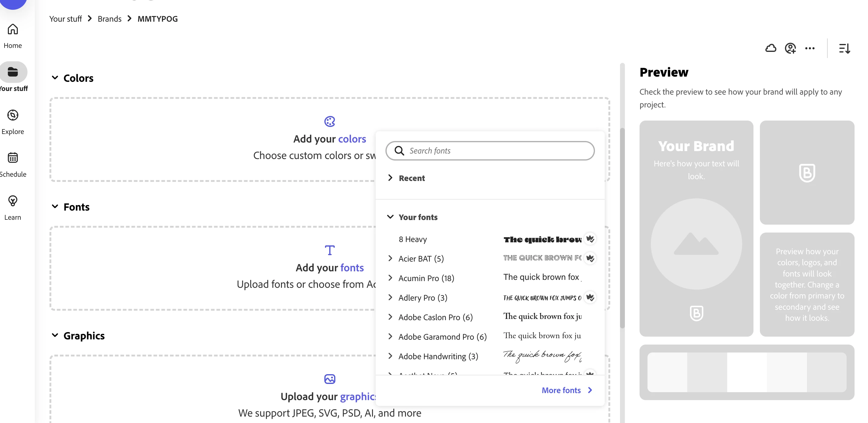Collapse the Colors section
The width and height of the screenshot is (868, 423).
55,78
